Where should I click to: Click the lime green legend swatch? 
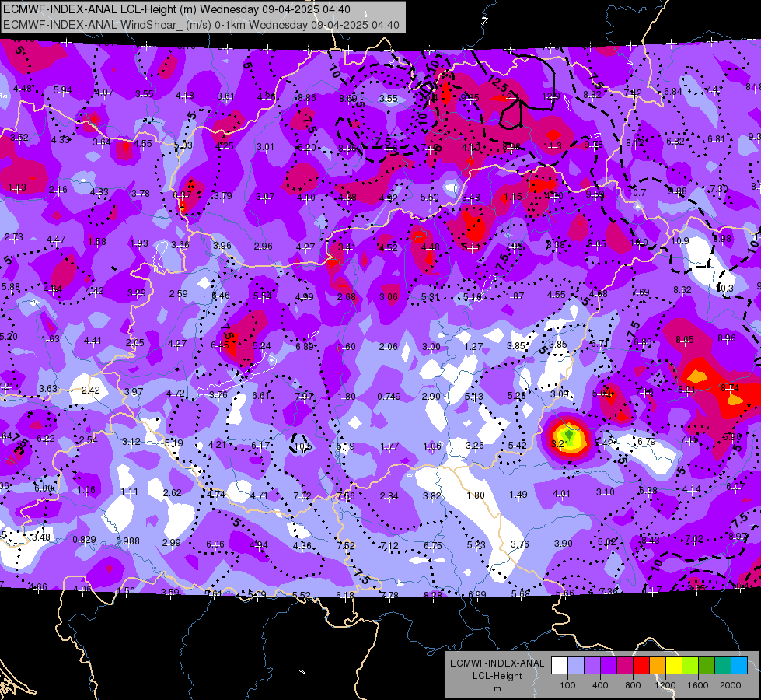tap(690, 666)
